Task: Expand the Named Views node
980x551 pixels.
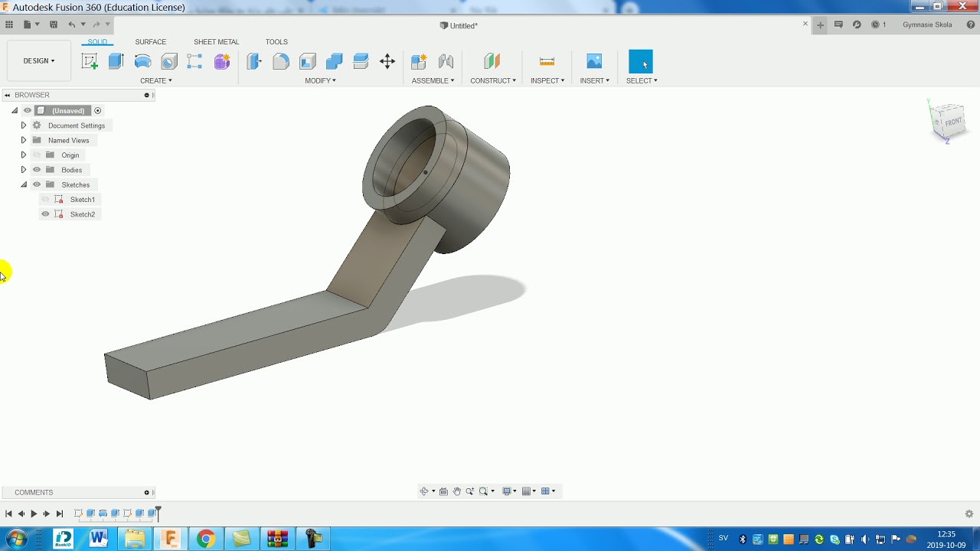Action: tap(23, 140)
